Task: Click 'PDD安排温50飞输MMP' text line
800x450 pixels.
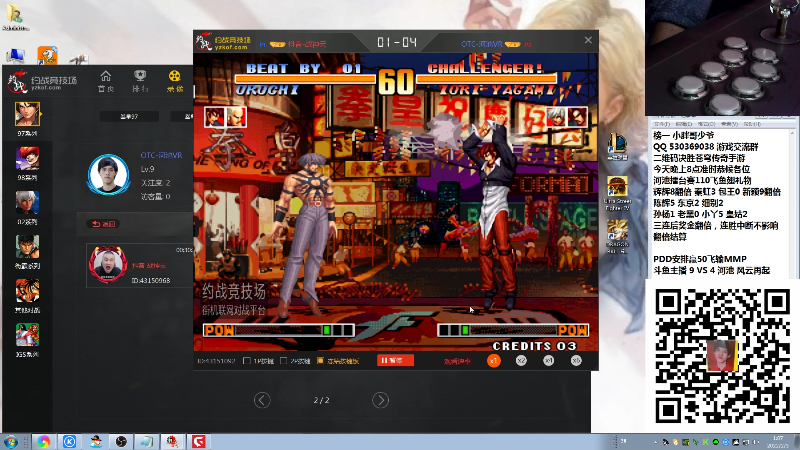Action: coord(700,259)
